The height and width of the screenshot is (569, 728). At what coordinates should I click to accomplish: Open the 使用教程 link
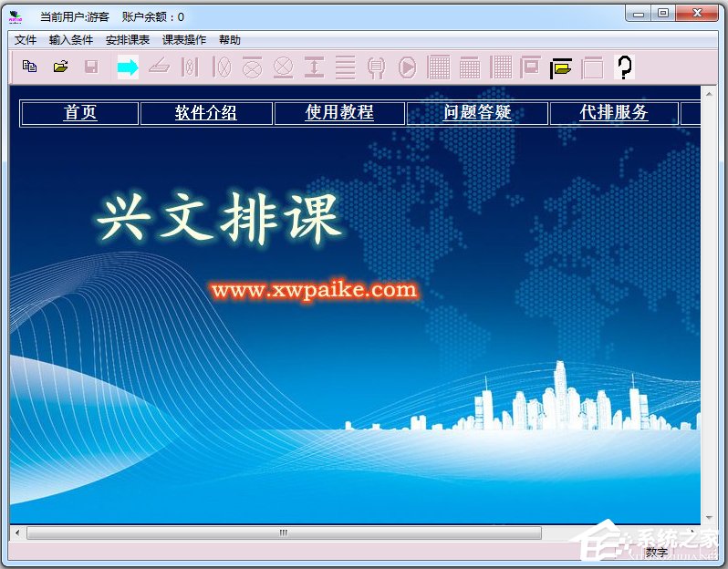tap(339, 112)
